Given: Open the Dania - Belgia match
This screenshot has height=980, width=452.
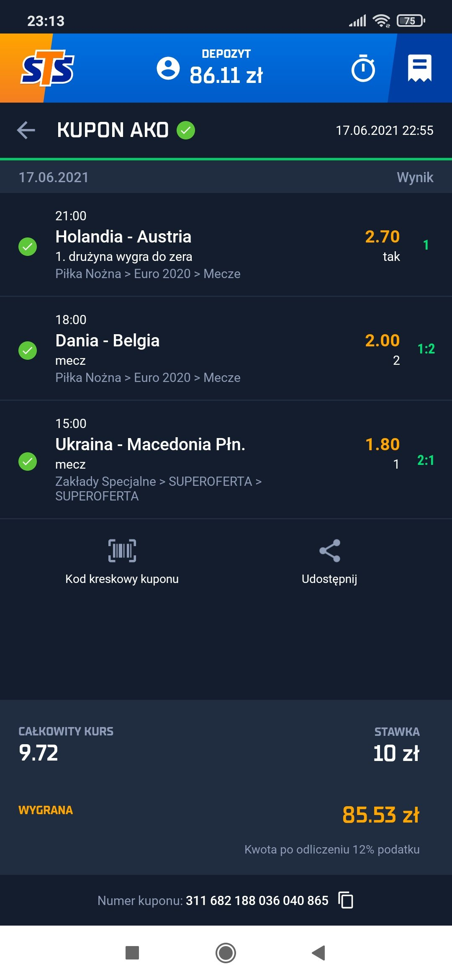Looking at the screenshot, I should (x=108, y=340).
